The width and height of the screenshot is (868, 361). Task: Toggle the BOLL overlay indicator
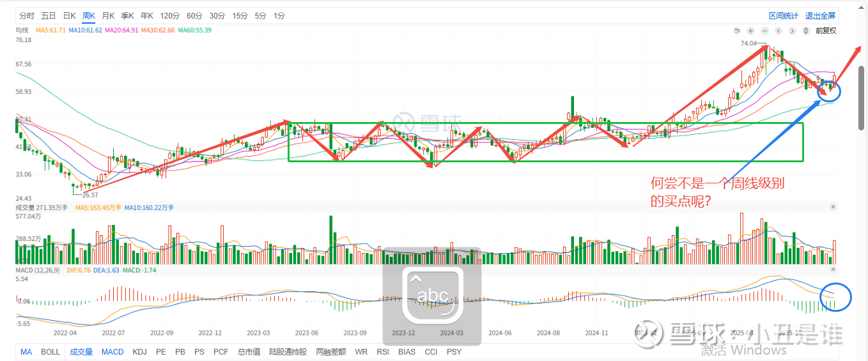(50, 351)
